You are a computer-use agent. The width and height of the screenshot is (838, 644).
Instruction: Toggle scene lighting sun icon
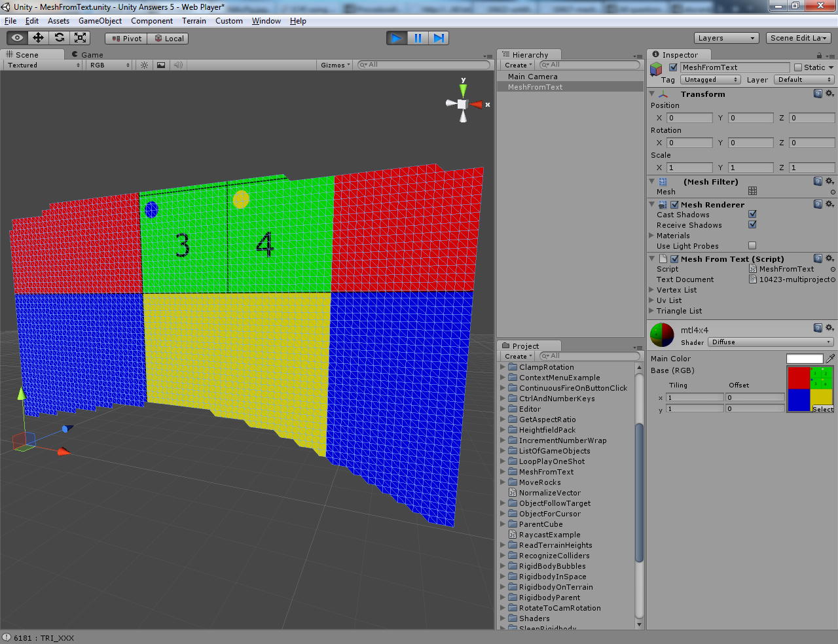click(x=144, y=65)
